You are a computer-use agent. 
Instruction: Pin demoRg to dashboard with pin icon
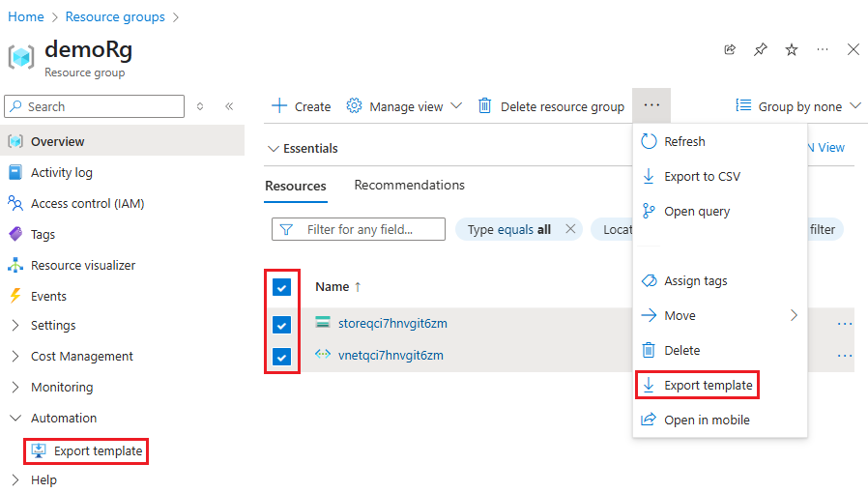click(x=761, y=50)
